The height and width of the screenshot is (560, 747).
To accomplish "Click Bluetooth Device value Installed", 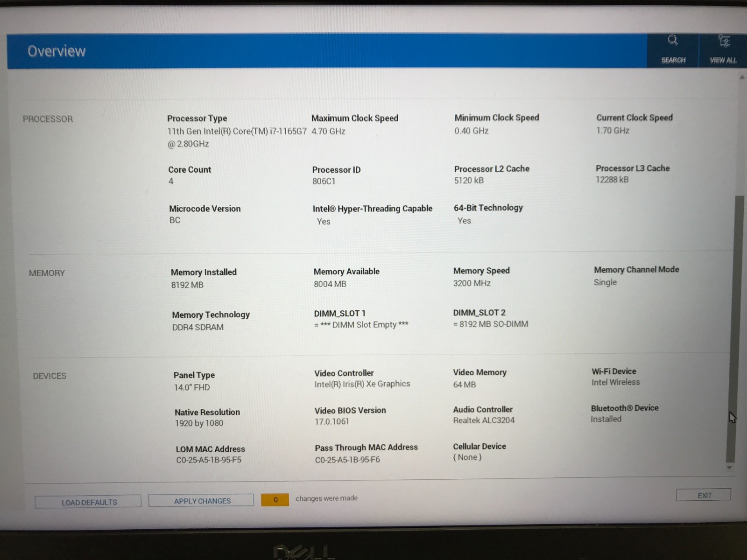I will (606, 419).
